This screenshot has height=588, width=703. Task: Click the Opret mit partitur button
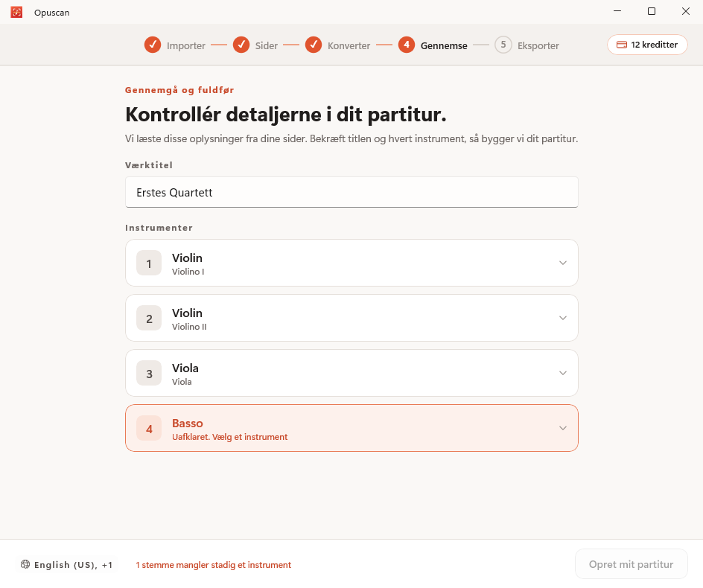click(x=632, y=564)
